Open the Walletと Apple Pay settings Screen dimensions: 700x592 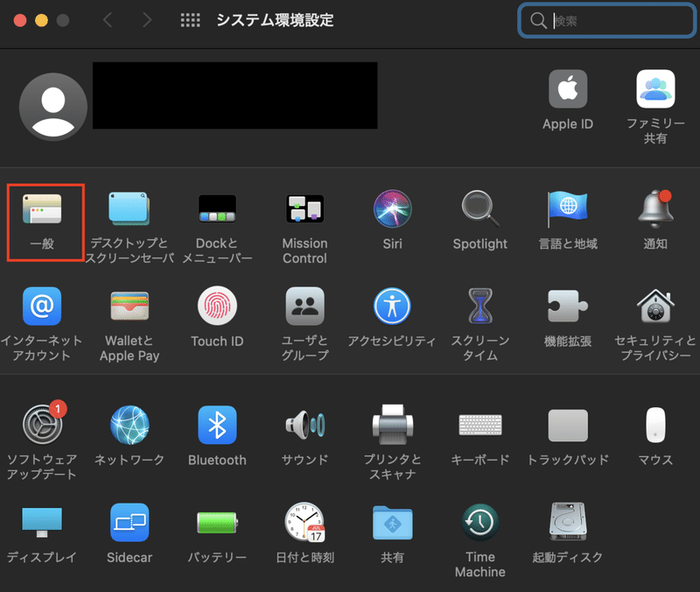coord(129,308)
